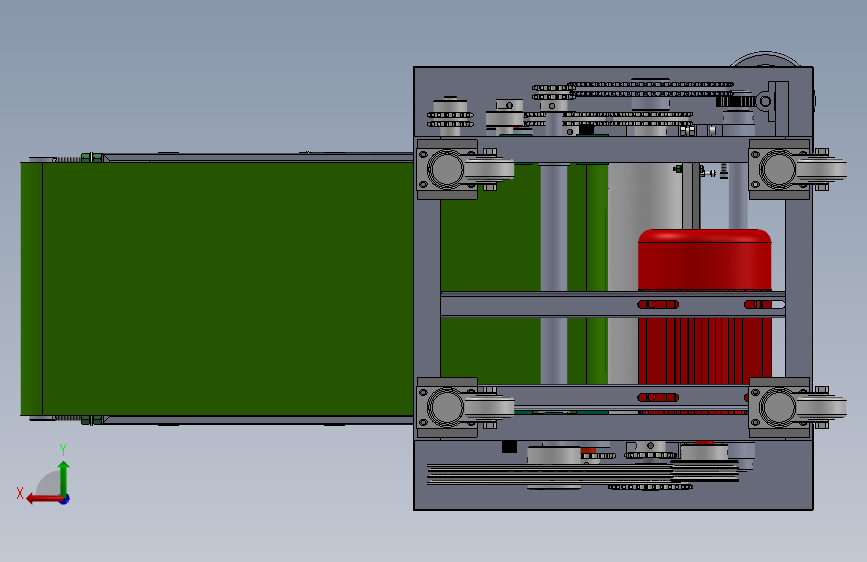Select the bottom-right pillow block bearing
The height and width of the screenshot is (562, 867).
click(796, 408)
